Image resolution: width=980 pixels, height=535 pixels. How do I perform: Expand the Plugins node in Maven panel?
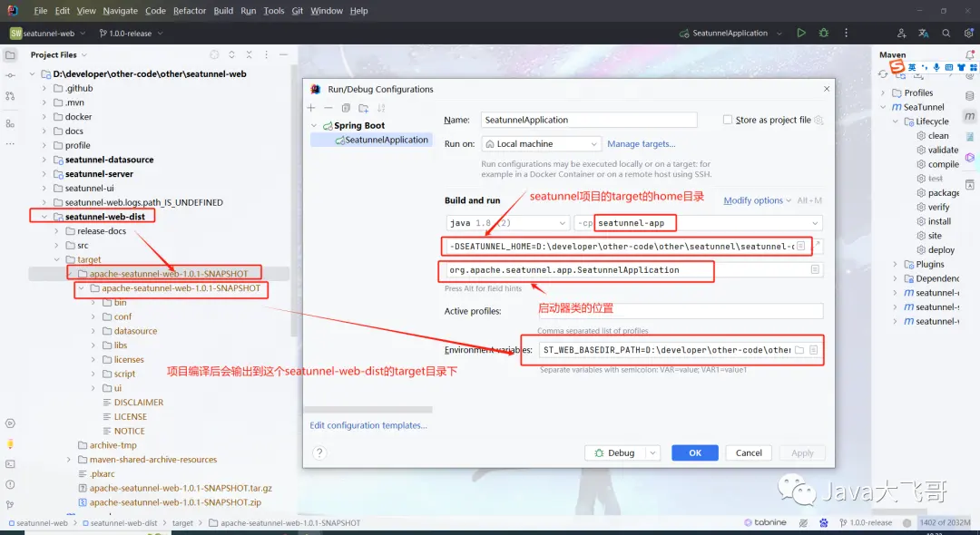895,264
